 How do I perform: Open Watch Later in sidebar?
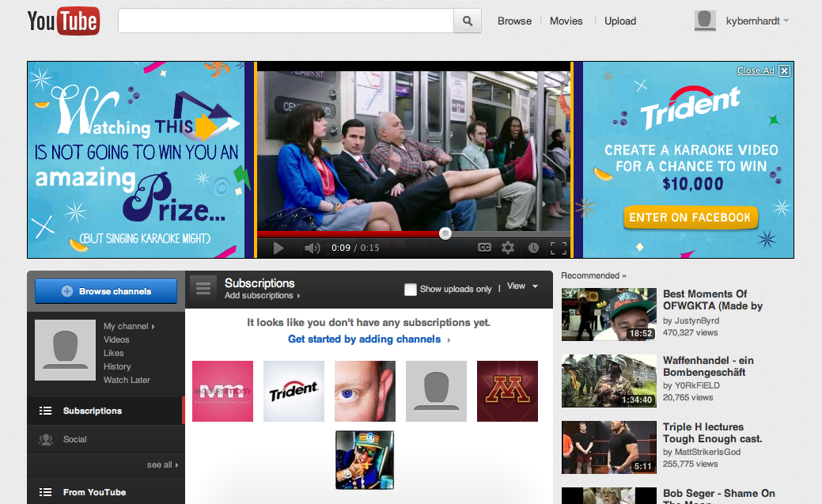127,380
